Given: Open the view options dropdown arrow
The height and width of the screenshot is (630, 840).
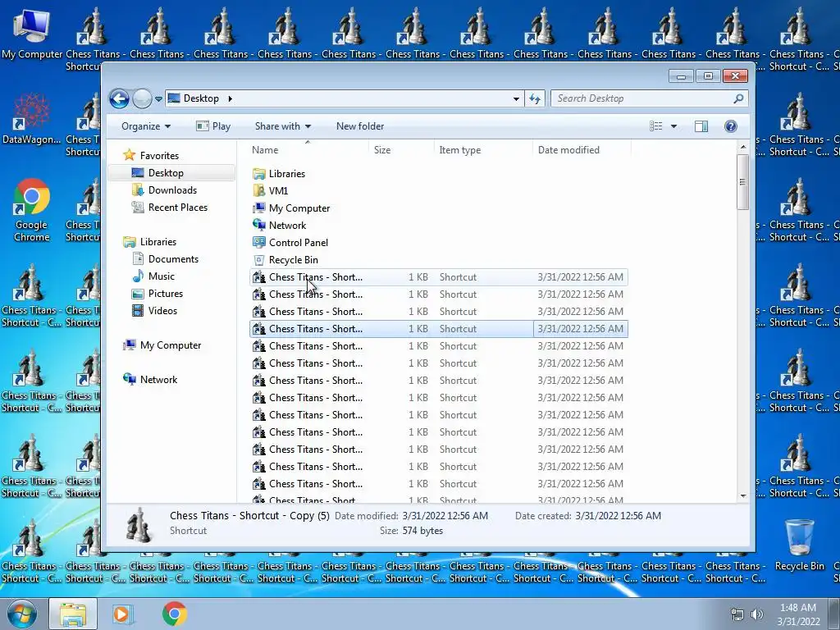Looking at the screenshot, I should pyautogui.click(x=674, y=126).
